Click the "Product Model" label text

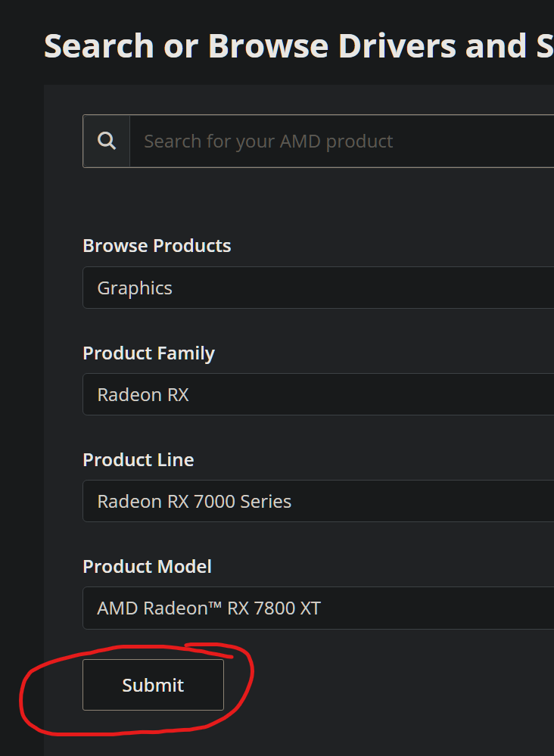[x=147, y=567]
